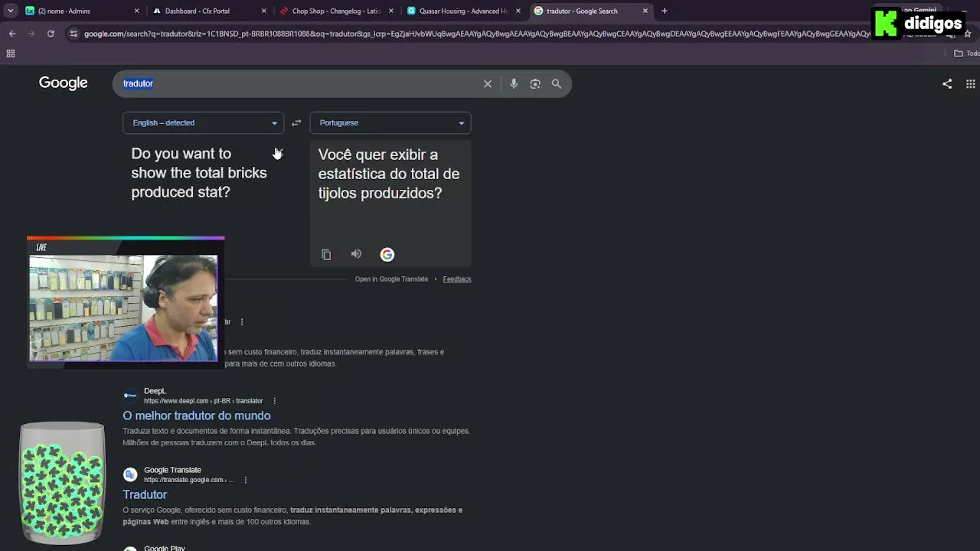Screen dimensions: 980x551
Task: Close the "(2) nome - Admins" tab
Action: click(137, 11)
